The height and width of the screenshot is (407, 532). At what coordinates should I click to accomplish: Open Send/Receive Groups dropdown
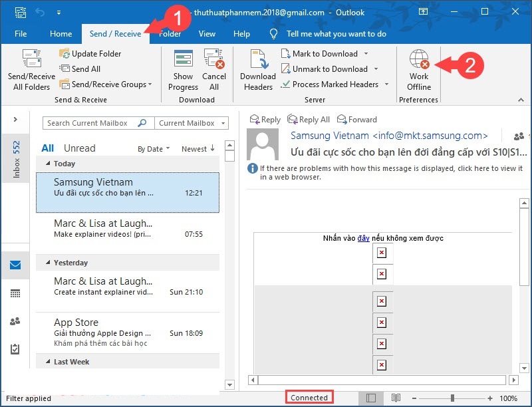[106, 84]
